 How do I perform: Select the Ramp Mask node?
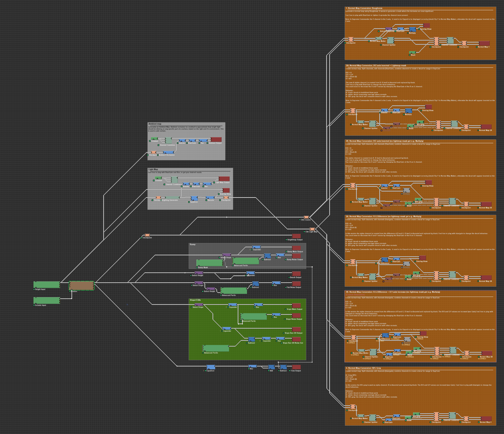pos(209,263)
